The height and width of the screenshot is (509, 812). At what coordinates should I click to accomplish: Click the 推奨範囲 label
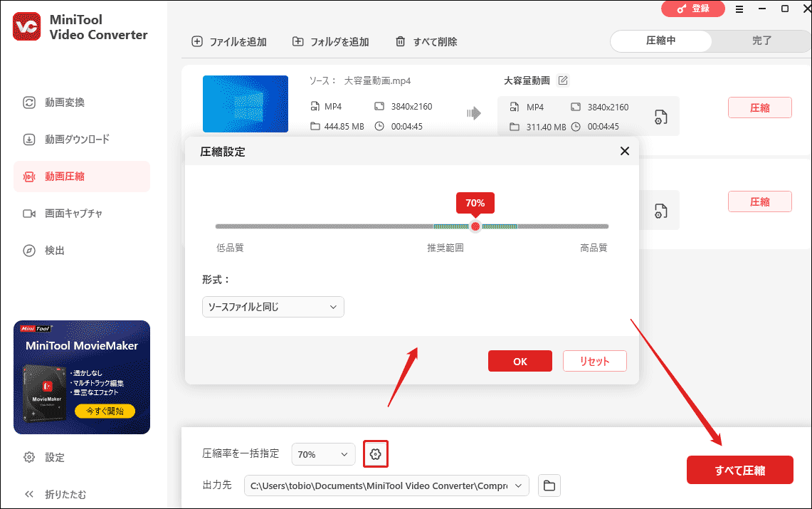point(445,248)
